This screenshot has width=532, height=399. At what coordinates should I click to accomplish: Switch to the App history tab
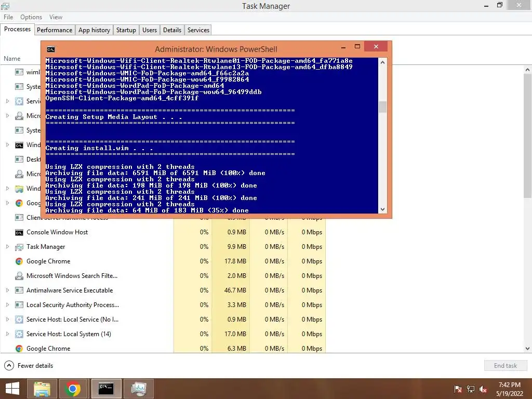[94, 30]
